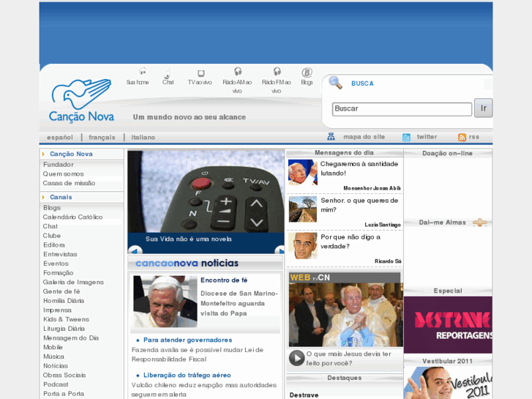Click the site map icon
The image size is (532, 399).
pyautogui.click(x=331, y=136)
